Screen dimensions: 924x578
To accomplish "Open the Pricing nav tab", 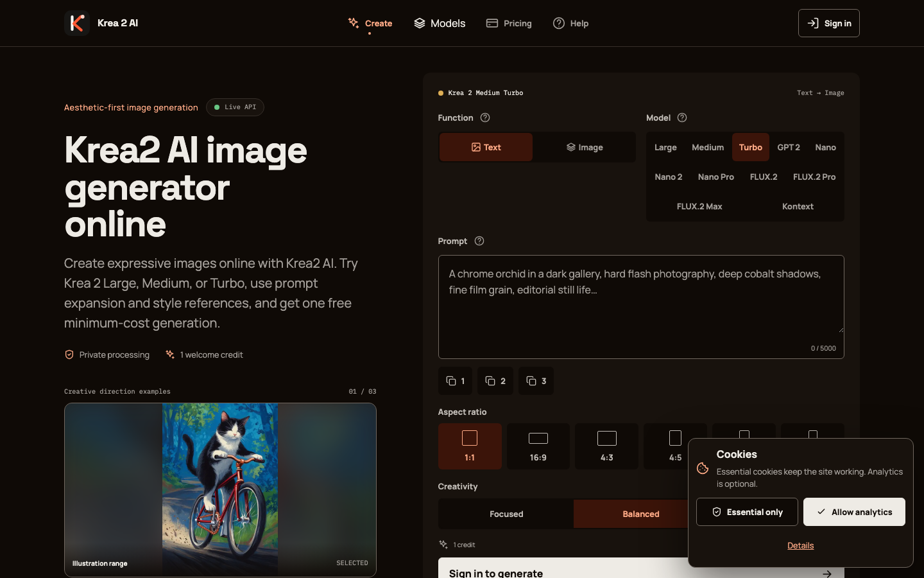I will (x=509, y=23).
